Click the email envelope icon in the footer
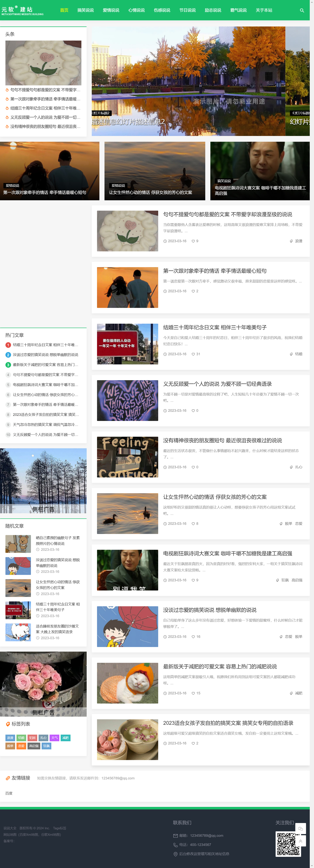Screen dimensions: 314x868 (x=175, y=836)
